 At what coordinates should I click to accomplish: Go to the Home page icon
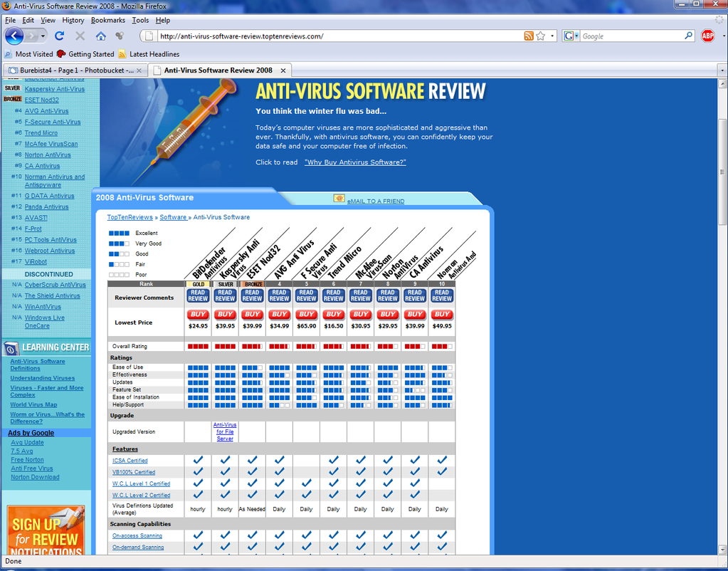click(x=101, y=36)
